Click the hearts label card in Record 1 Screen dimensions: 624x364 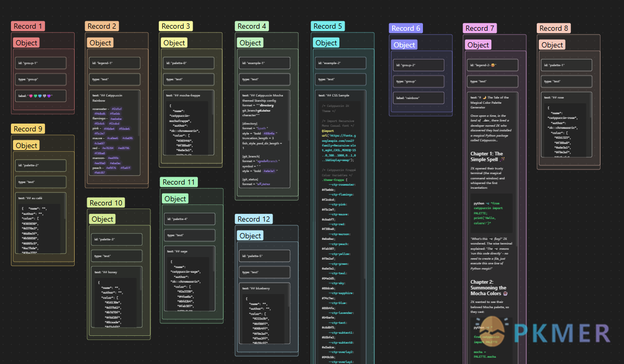click(x=41, y=96)
